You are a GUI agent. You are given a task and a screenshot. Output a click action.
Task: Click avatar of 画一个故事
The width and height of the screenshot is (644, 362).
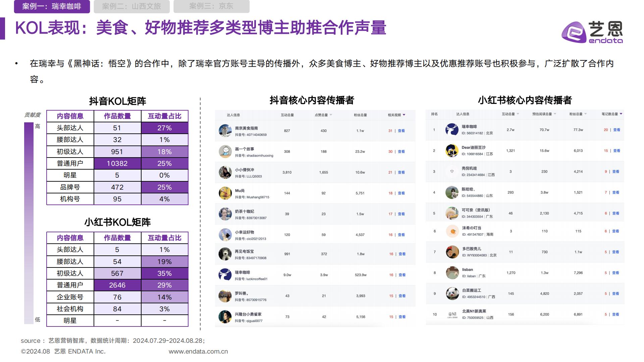[x=225, y=152]
